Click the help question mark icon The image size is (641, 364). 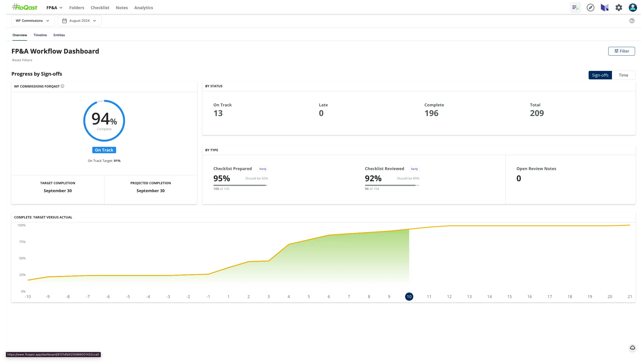(632, 21)
